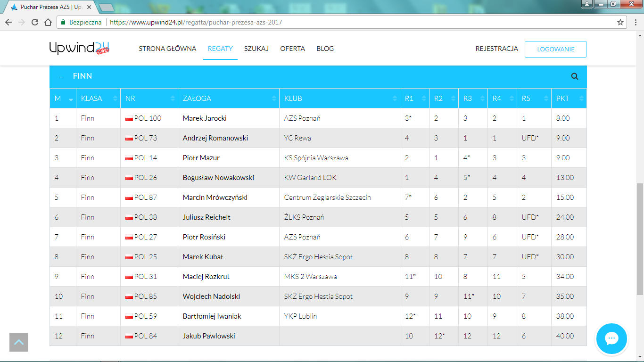
Task: Click the page vertical scrollbar thumb
Action: 640,239
